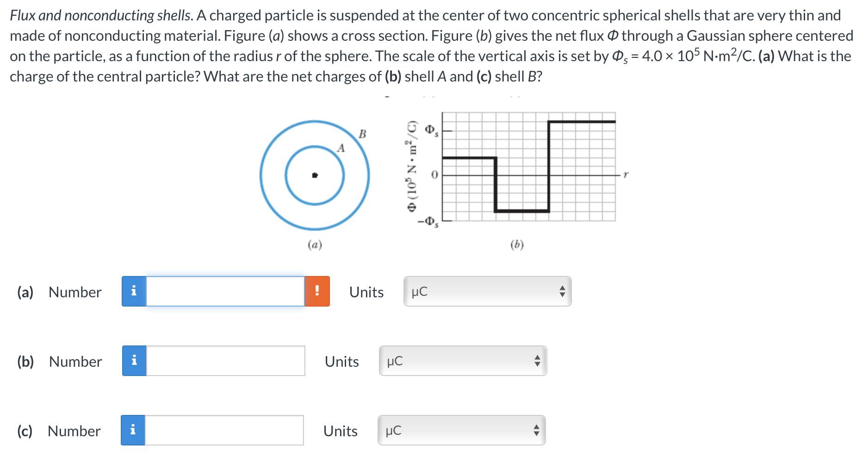Select μC unit for answer (a)

pos(419,291)
